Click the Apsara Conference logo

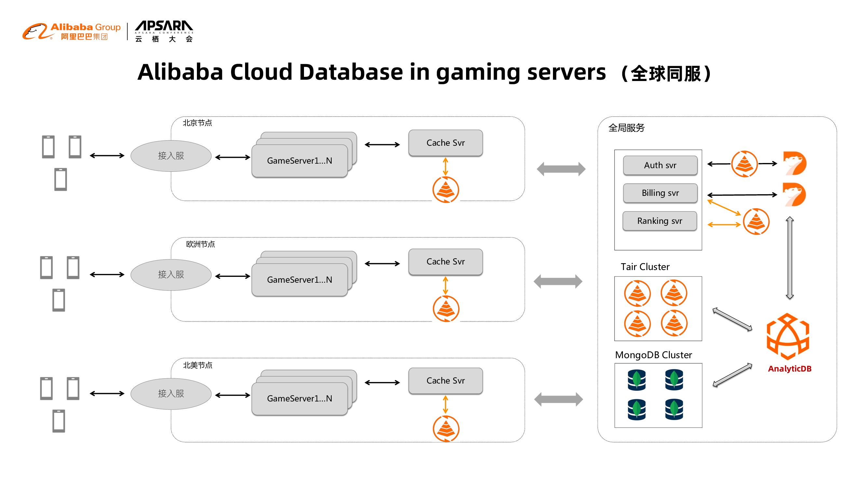(x=164, y=32)
